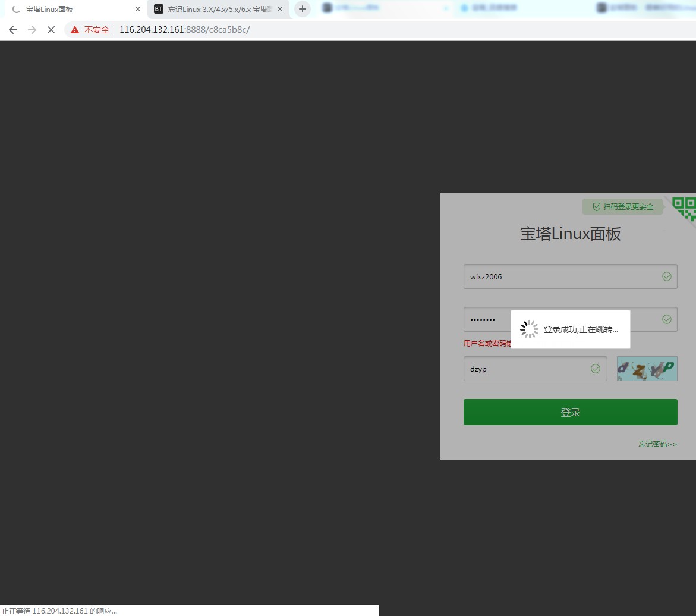Screen dimensions: 696x616
Task: Switch to the 宝塔Linux面板 tab
Action: click(x=74, y=9)
